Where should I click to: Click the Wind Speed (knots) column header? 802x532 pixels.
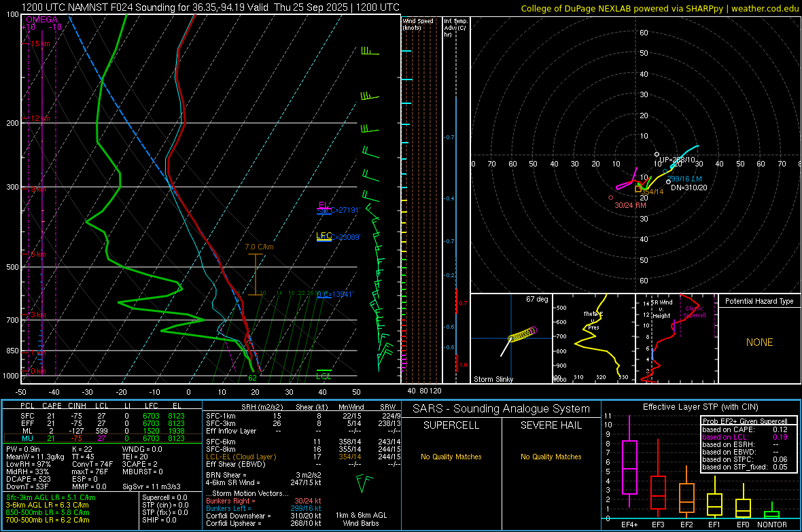[x=418, y=24]
